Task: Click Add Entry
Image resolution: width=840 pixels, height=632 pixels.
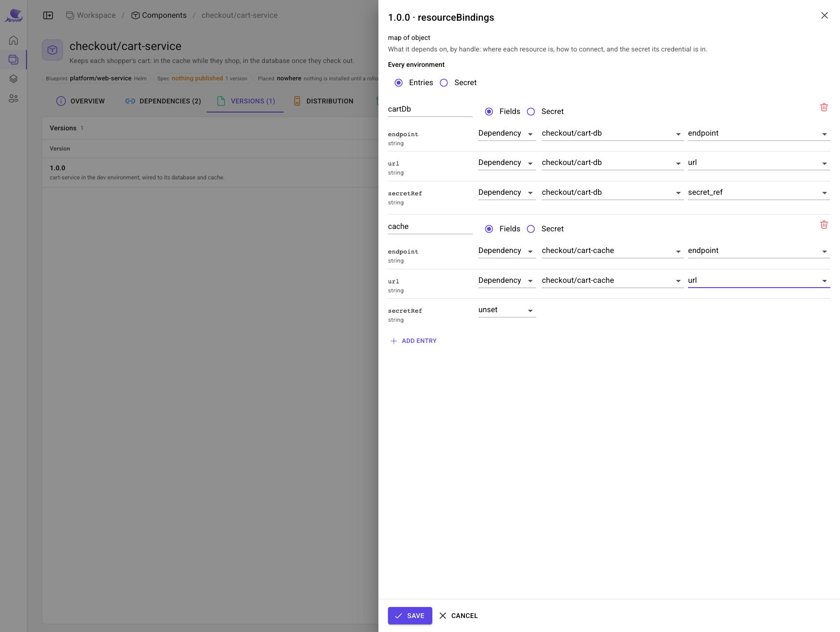Action: point(414,341)
